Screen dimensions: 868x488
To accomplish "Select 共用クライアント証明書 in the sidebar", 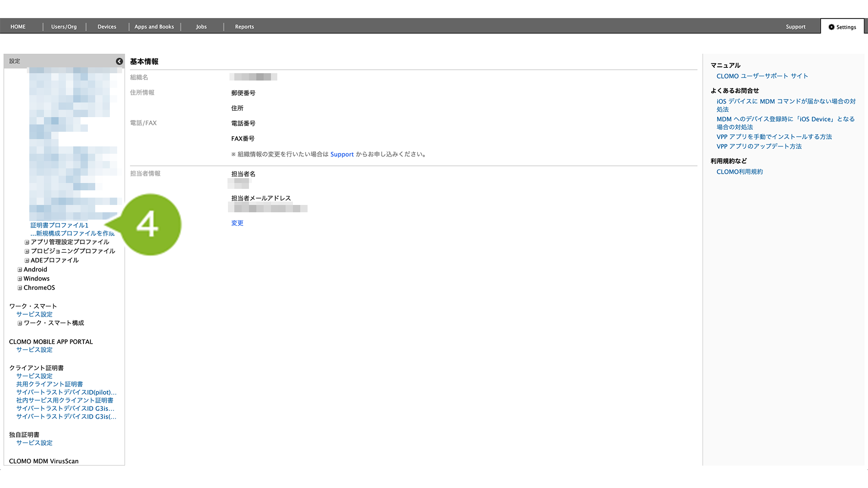I will (x=49, y=384).
